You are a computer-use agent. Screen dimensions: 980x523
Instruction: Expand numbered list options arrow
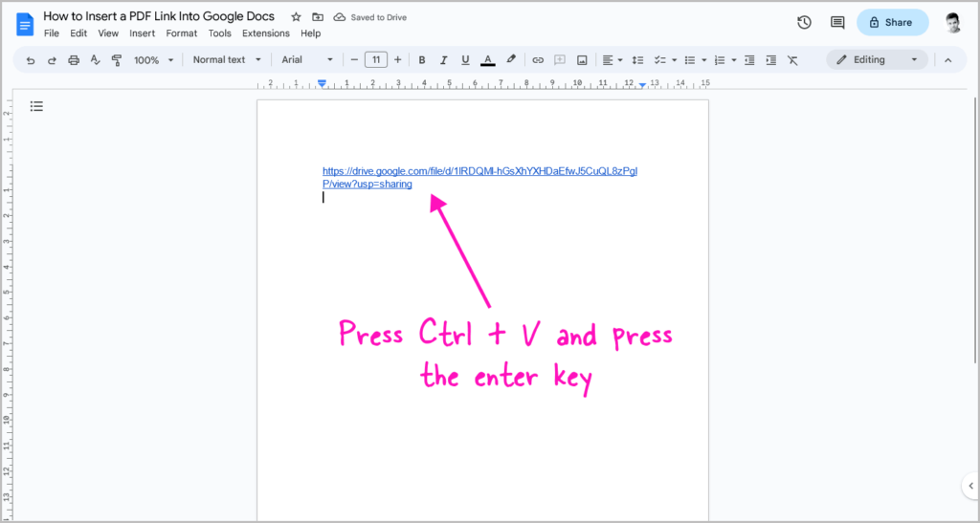pyautogui.click(x=734, y=60)
